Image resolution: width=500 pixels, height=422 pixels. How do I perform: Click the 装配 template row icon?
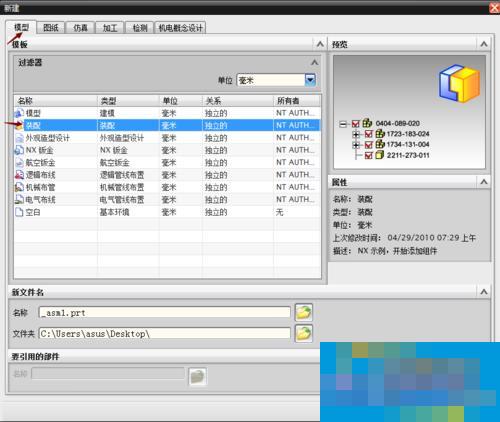(19, 125)
